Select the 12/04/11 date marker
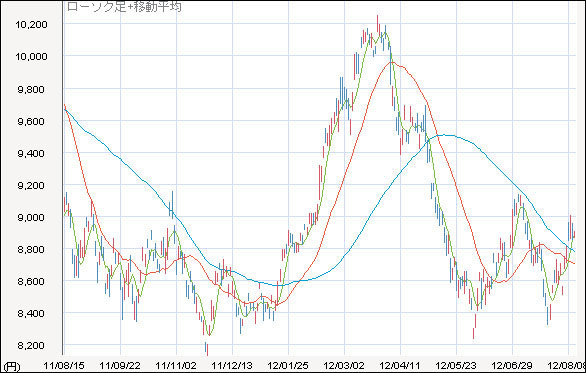 coord(400,365)
